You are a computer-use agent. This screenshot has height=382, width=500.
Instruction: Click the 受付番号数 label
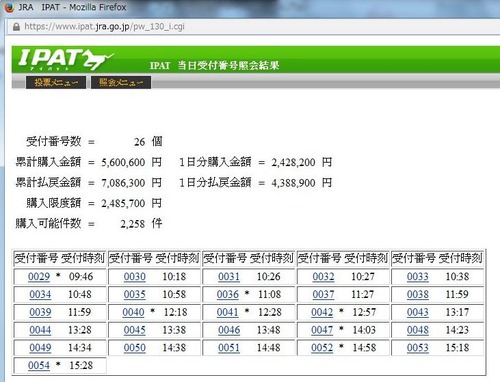[54, 141]
